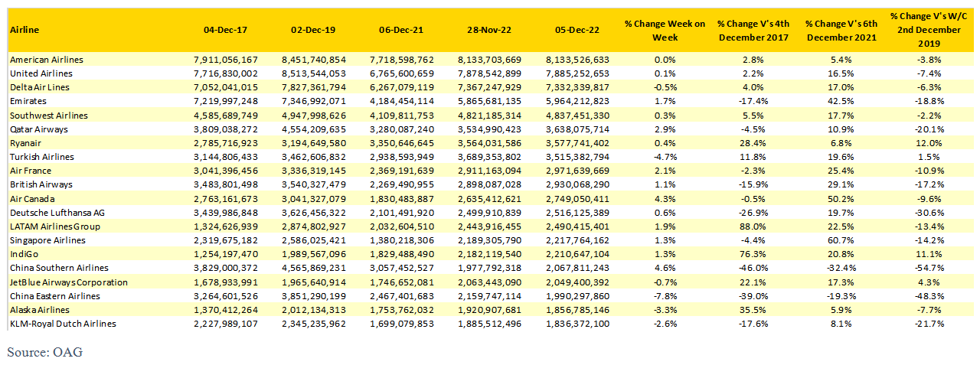Select the IndiGo airline cell

(x=22, y=254)
